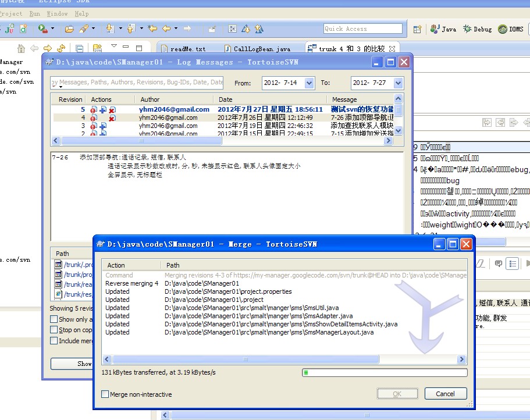Toggle the 'Show only a…' checkbox
The height and width of the screenshot is (420, 530).
pos(54,319)
